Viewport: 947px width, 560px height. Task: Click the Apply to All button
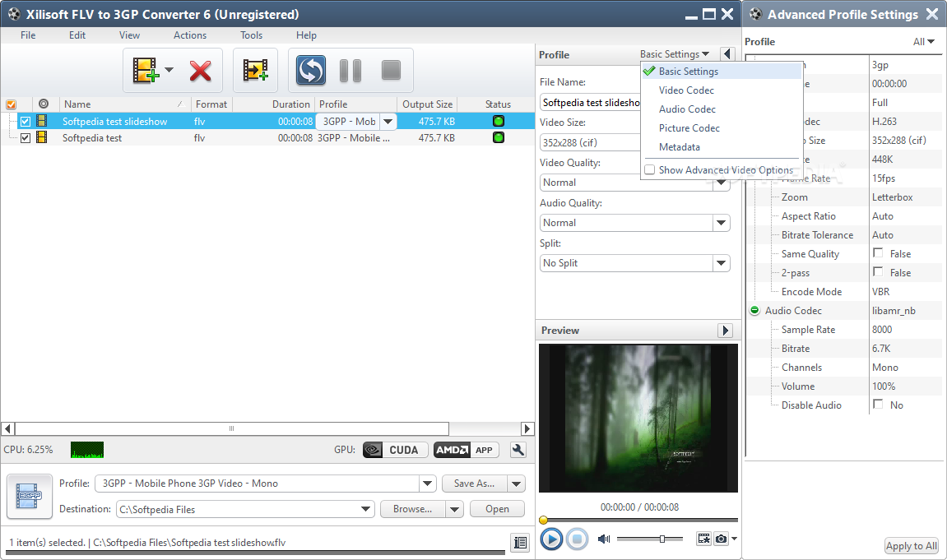[912, 545]
